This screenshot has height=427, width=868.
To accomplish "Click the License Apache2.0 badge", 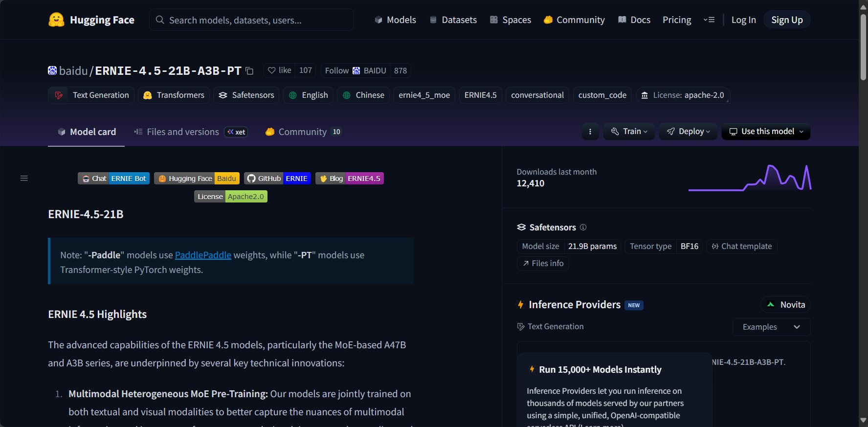I will tap(231, 197).
